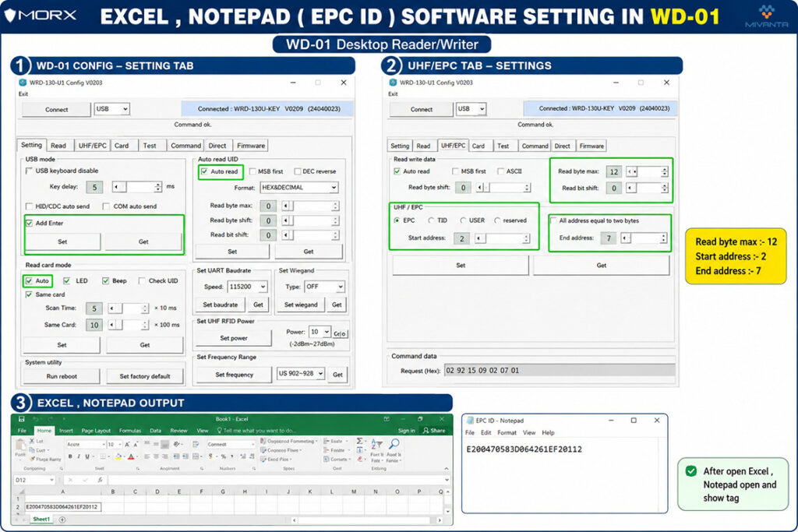
Task: Click the Set frequency button
Action: click(234, 375)
